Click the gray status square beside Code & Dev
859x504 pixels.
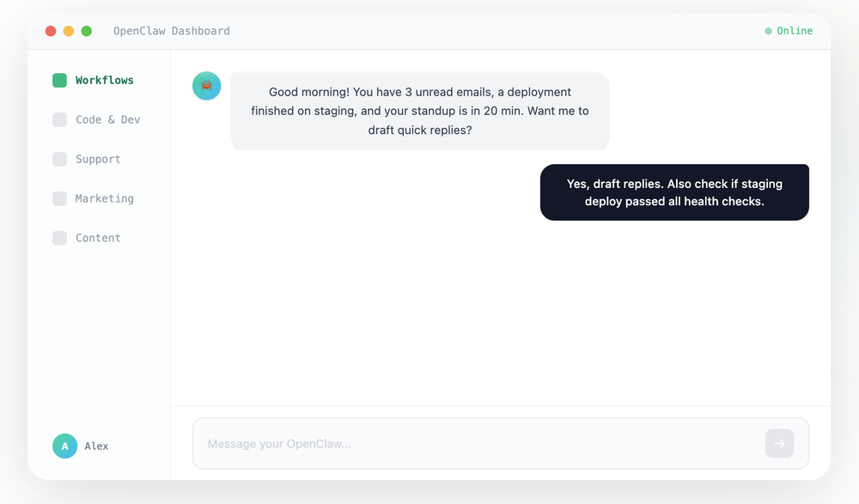point(59,119)
